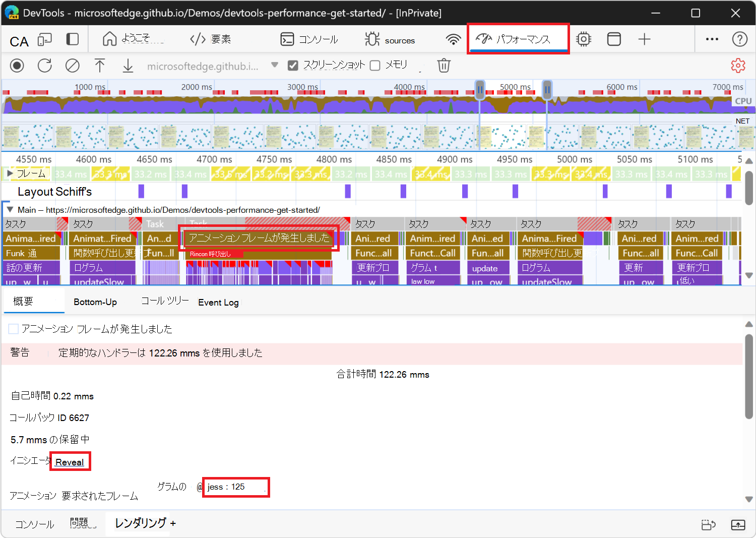Click the right overview selection handle

[x=547, y=90]
